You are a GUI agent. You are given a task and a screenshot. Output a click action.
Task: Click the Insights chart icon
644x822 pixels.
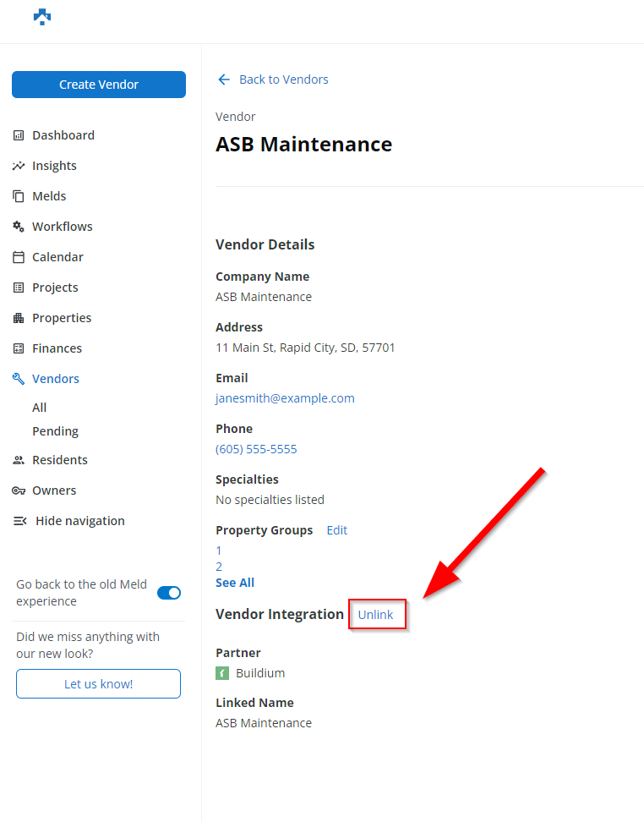click(19, 166)
